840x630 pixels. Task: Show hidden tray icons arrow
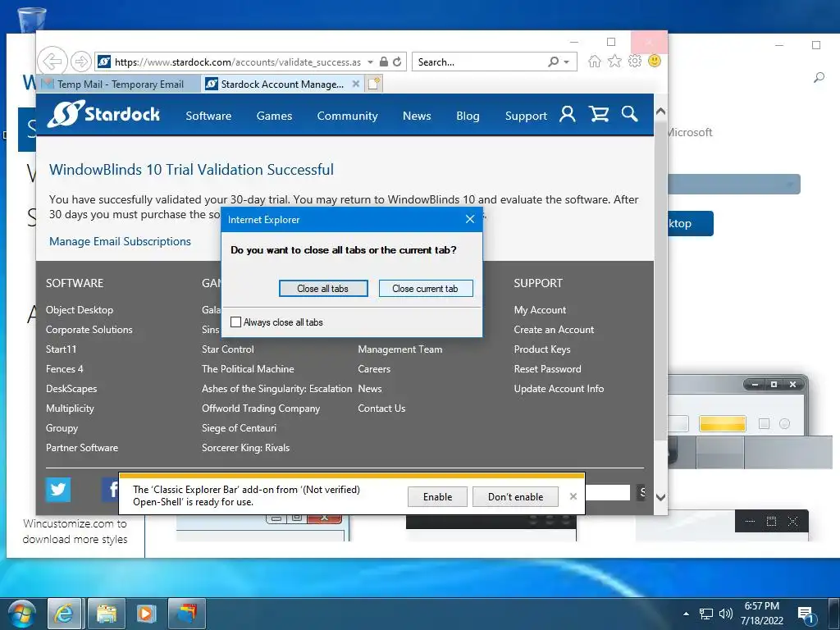point(686,614)
